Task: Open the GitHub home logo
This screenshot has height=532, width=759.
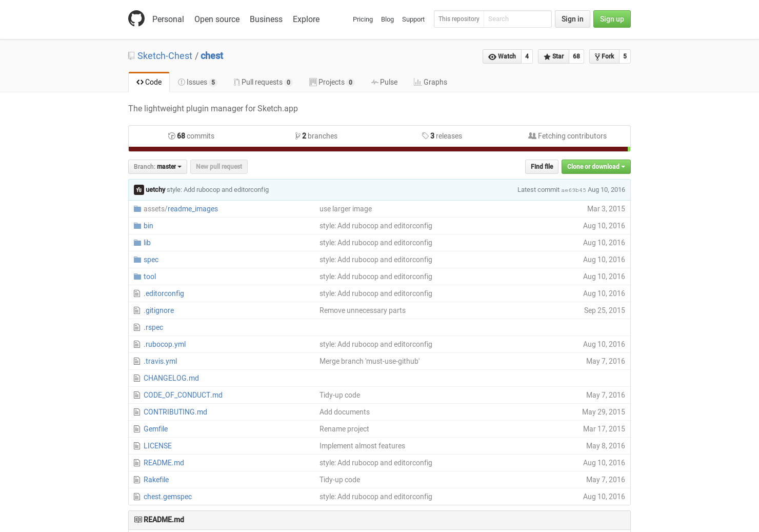Action: [136, 18]
